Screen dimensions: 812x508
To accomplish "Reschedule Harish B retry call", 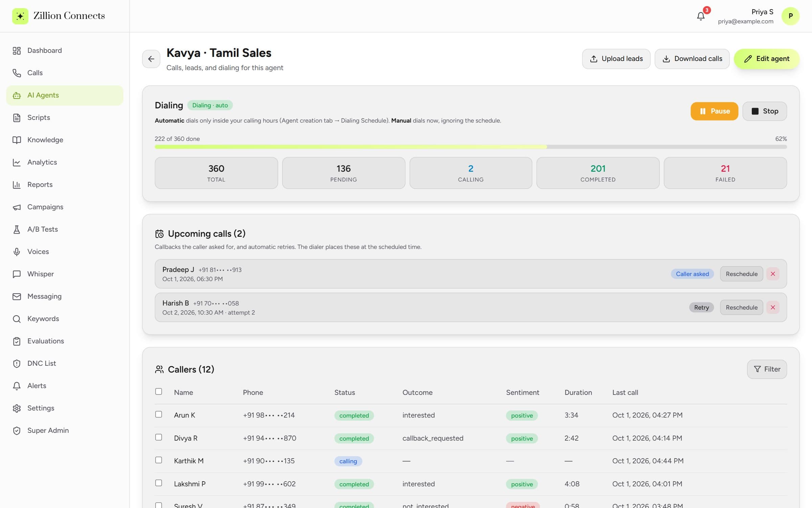I will click(x=741, y=308).
